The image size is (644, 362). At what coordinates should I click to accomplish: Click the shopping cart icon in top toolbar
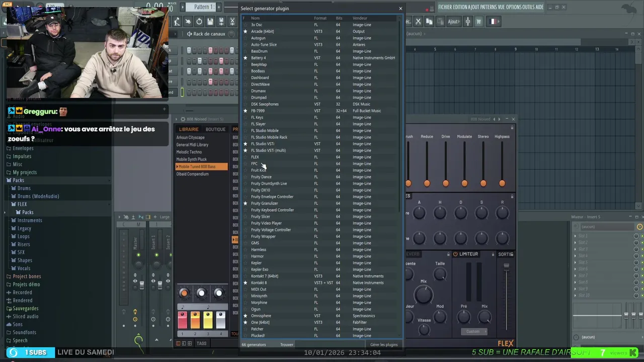(x=478, y=21)
